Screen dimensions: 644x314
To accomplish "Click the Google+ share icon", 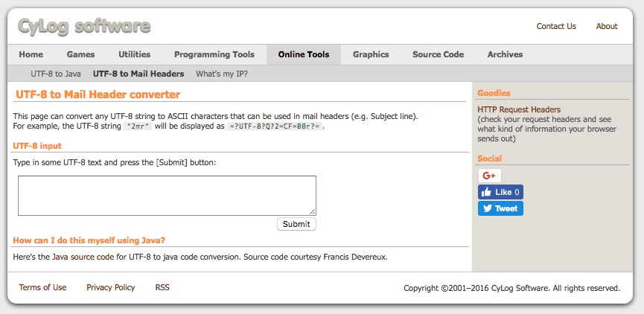I will [x=489, y=176].
